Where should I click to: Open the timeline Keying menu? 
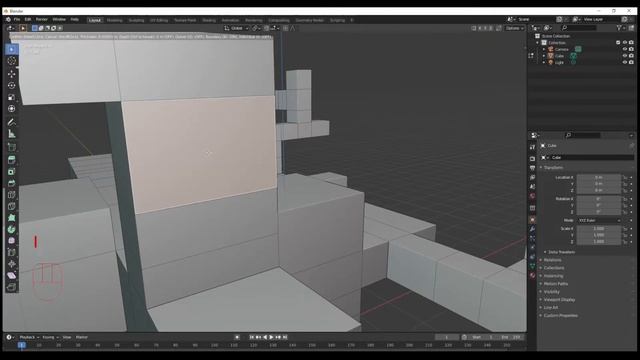(x=50, y=337)
